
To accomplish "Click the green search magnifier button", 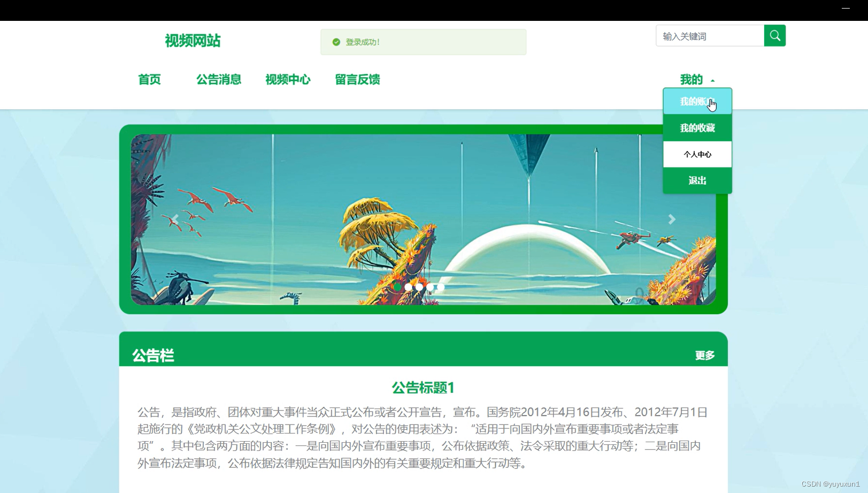I will (774, 36).
